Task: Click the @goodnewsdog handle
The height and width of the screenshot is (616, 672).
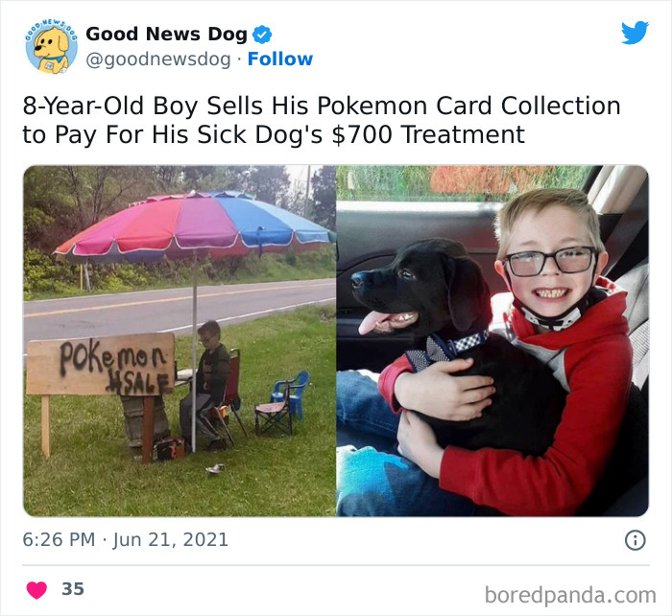Action: pyautogui.click(x=158, y=59)
